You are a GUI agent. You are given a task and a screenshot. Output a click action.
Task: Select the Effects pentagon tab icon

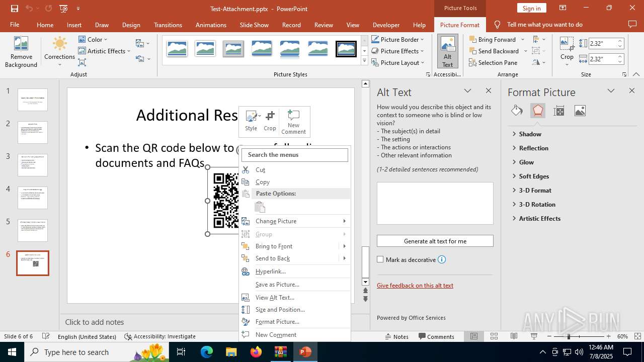coord(538,111)
